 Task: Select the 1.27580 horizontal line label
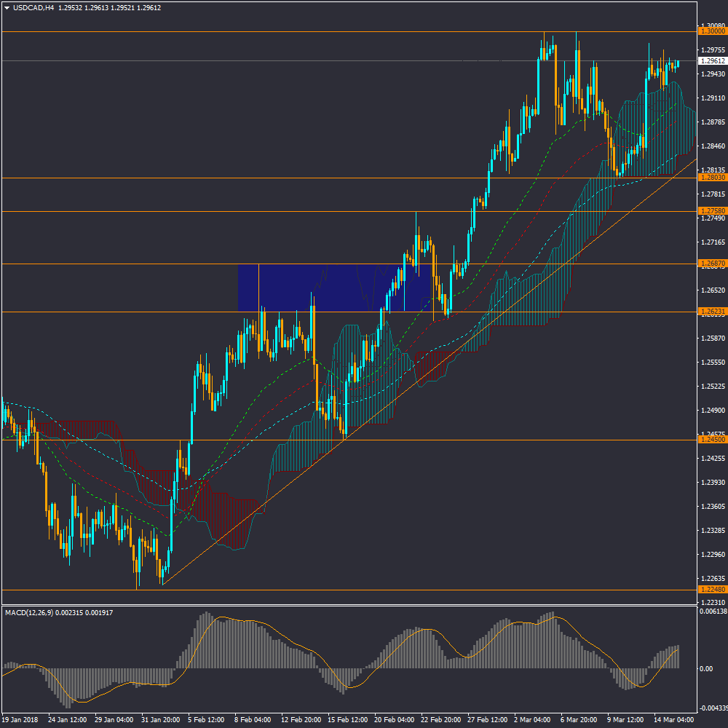712,211
